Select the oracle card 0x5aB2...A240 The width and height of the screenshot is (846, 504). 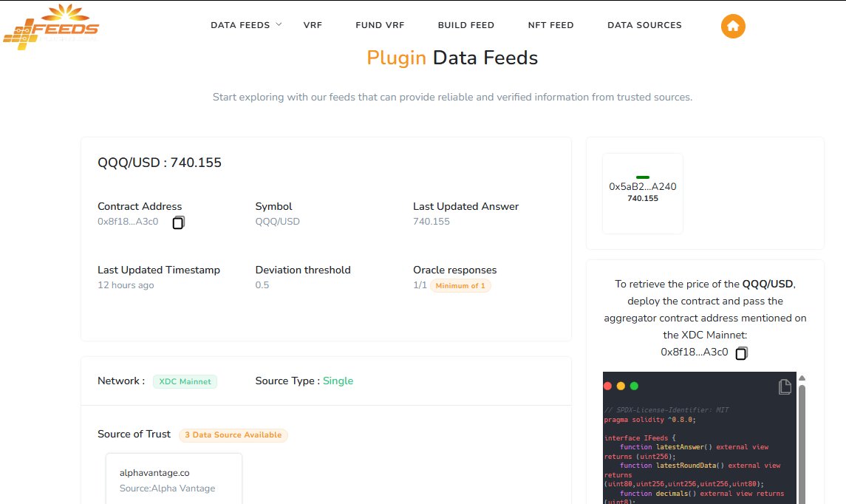(x=643, y=193)
